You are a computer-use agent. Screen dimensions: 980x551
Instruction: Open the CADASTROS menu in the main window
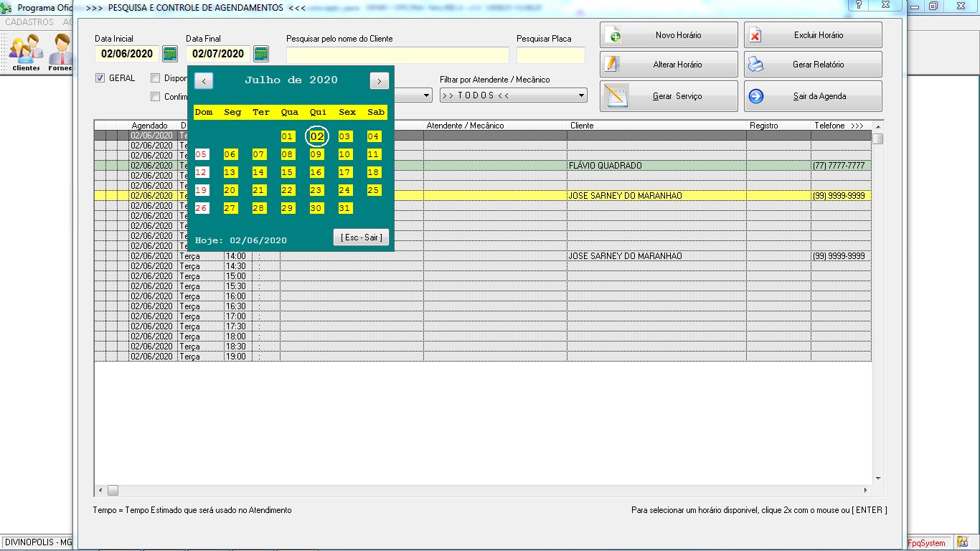pos(29,22)
